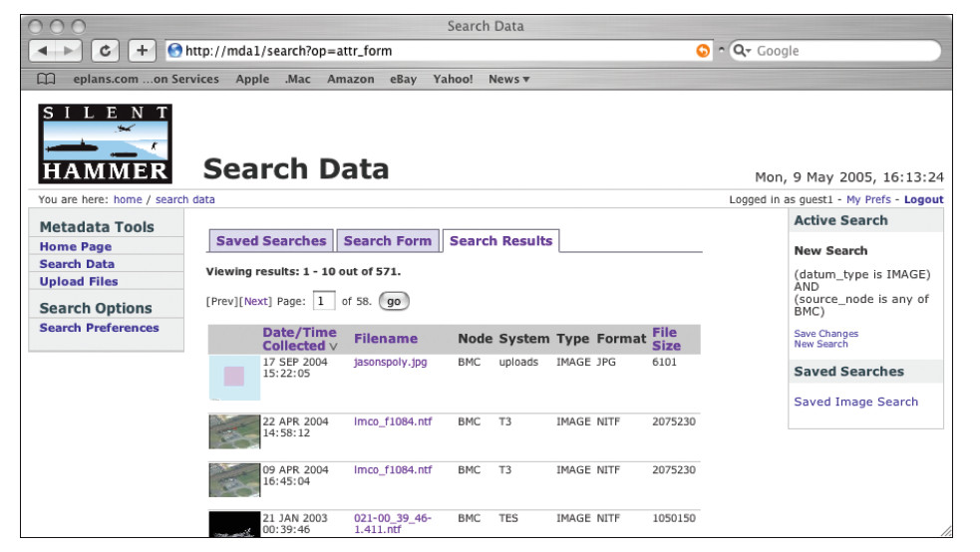Open the News bookmarks dropdown
980x552 pixels.
508,80
